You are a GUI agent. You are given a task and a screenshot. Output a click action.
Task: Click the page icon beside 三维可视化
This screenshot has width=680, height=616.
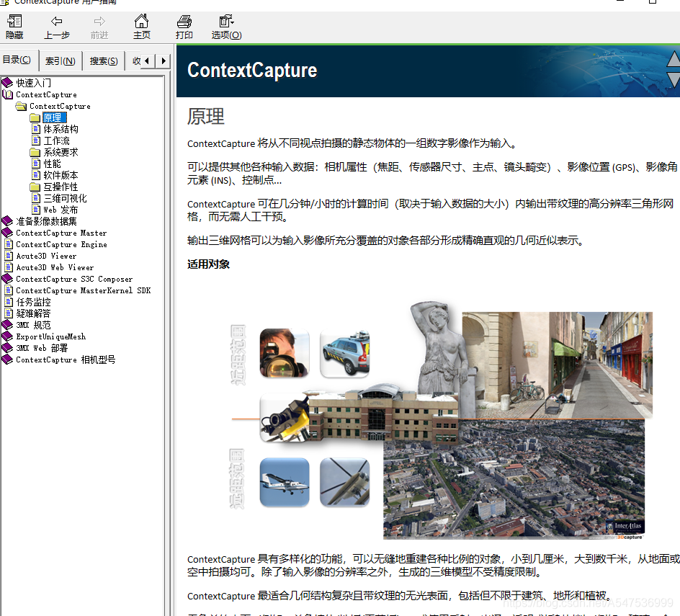(x=37, y=198)
